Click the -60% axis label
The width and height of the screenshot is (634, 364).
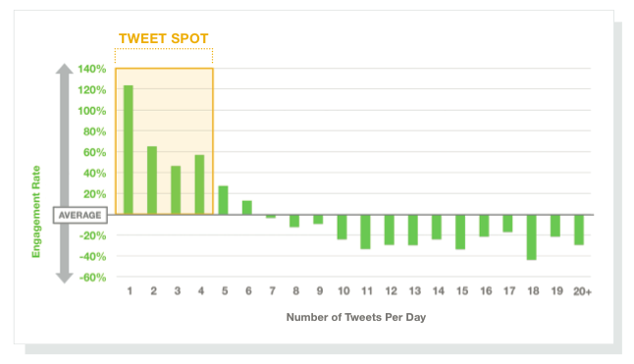[92, 278]
